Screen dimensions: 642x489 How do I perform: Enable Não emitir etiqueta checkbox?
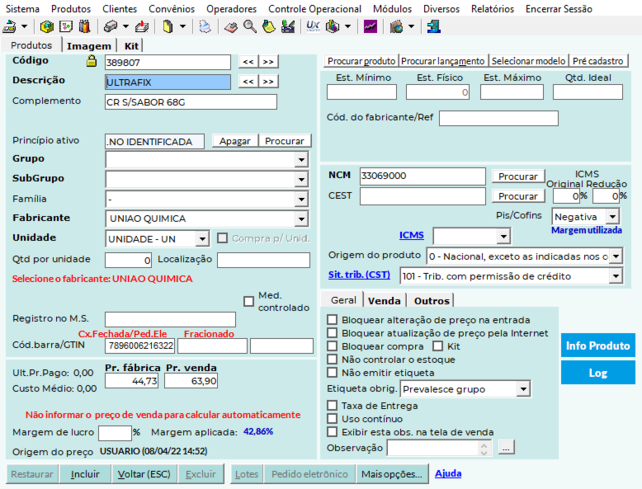click(x=332, y=372)
